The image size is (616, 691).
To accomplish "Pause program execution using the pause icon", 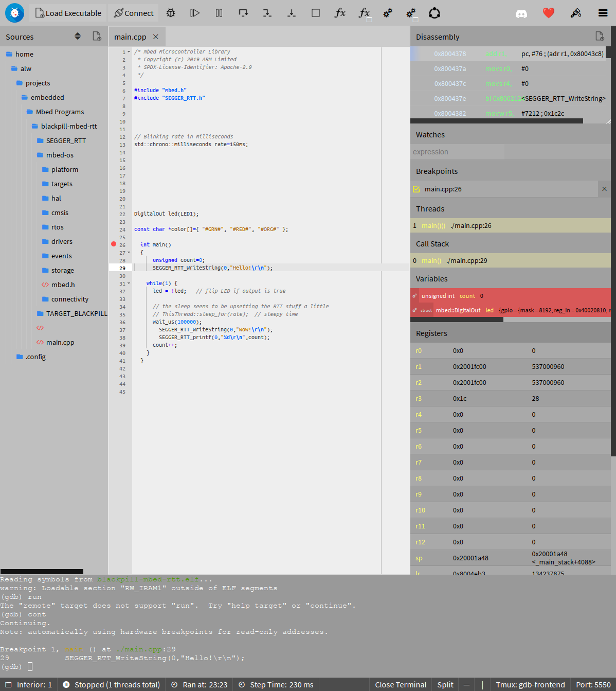I will pos(219,13).
